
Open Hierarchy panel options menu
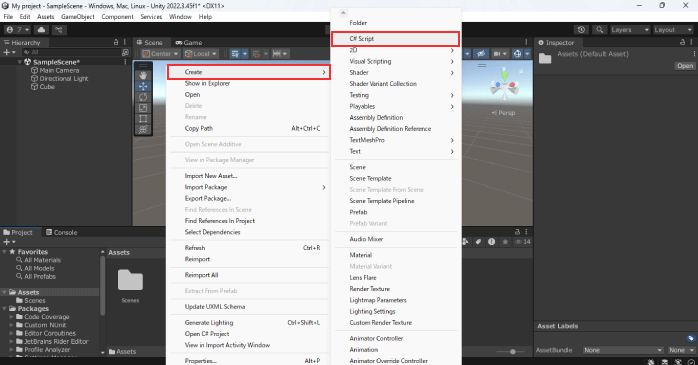click(125, 42)
